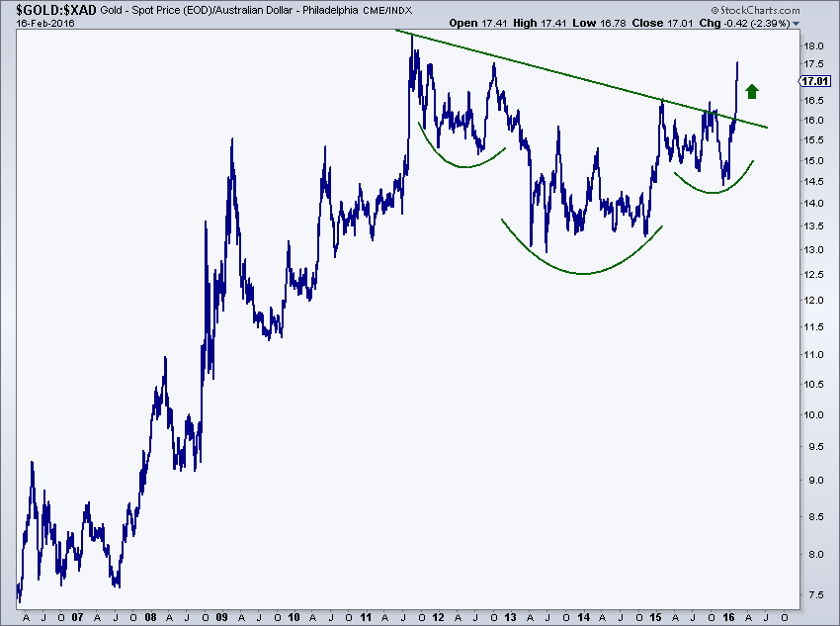Click the '14.5' price axis label
This screenshot has height=626, width=840.
tap(813, 181)
